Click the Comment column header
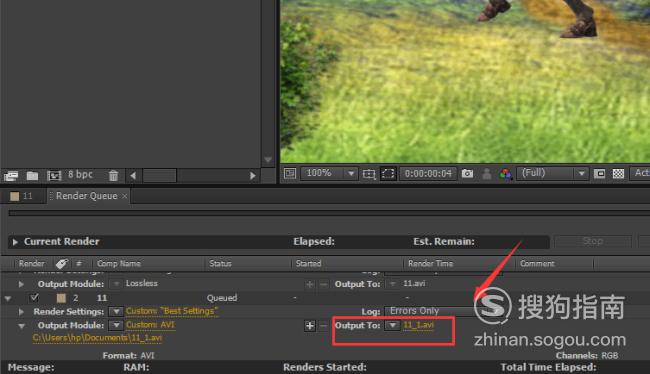650x374 pixels. [x=537, y=264]
